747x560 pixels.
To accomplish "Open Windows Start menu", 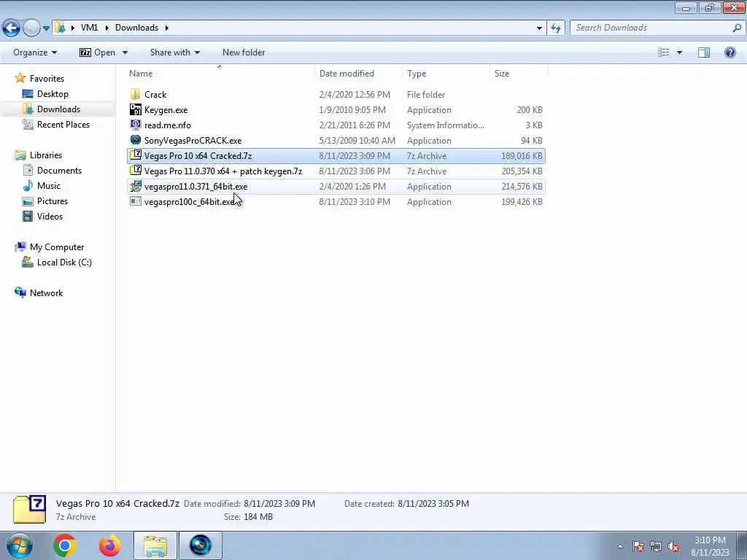I will tap(19, 545).
